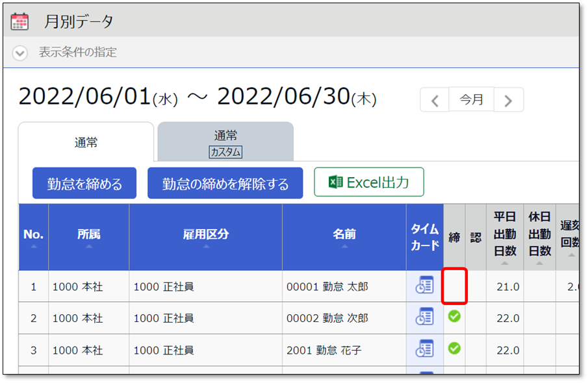Jump to current month with 今月
The width and height of the screenshot is (588, 383).
click(472, 100)
